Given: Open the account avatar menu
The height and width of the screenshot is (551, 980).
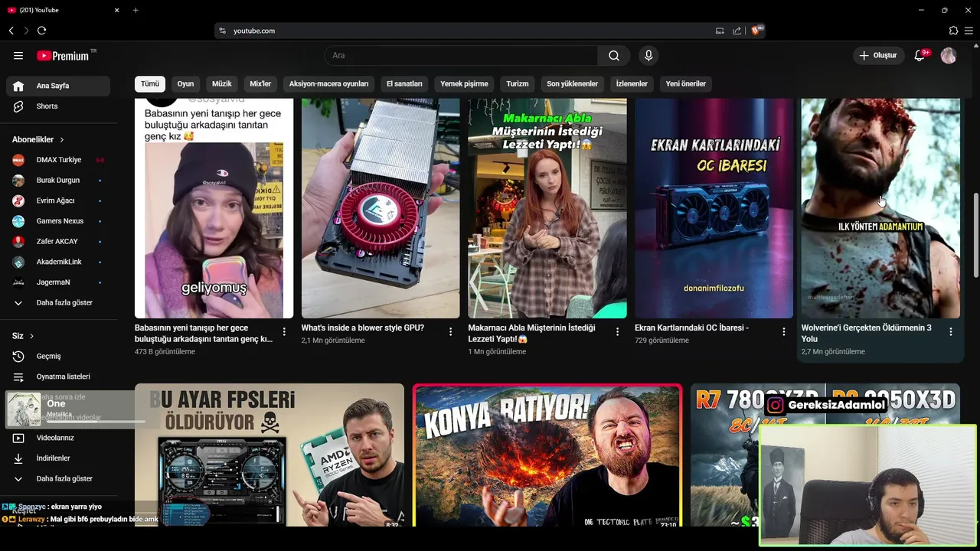Looking at the screenshot, I should coord(949,55).
